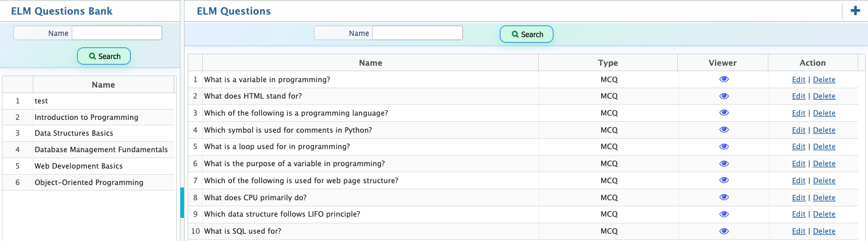
Task: Edit 'What is a variable in programming?'
Action: [799, 80]
